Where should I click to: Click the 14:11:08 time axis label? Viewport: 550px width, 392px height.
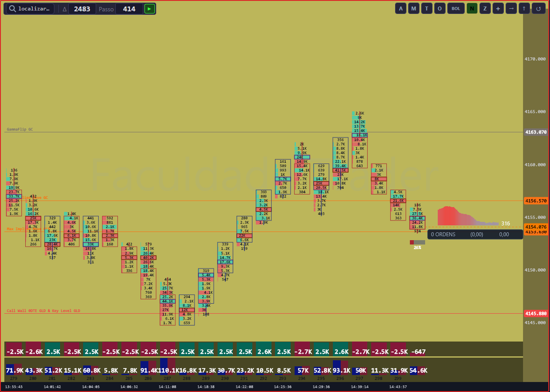(168, 387)
